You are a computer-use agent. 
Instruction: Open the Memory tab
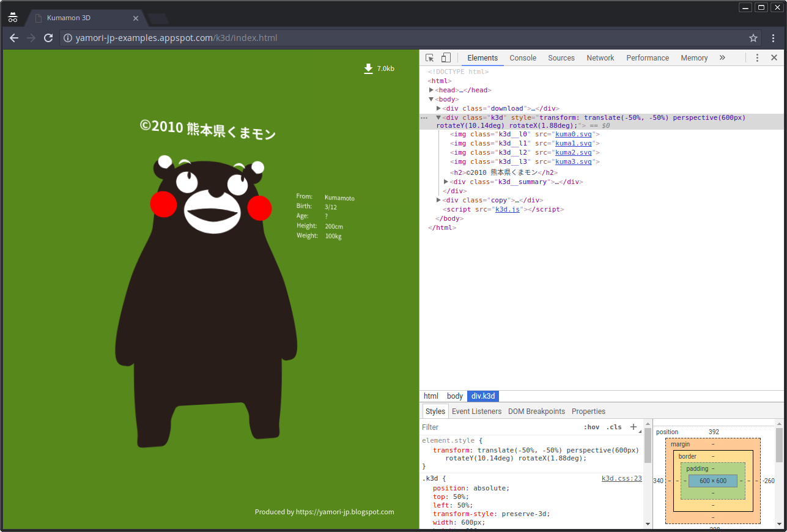(x=694, y=58)
